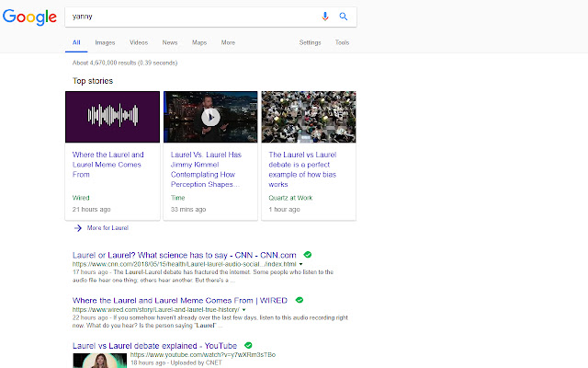
Task: Start voice search with microphone icon
Action: [x=325, y=17]
